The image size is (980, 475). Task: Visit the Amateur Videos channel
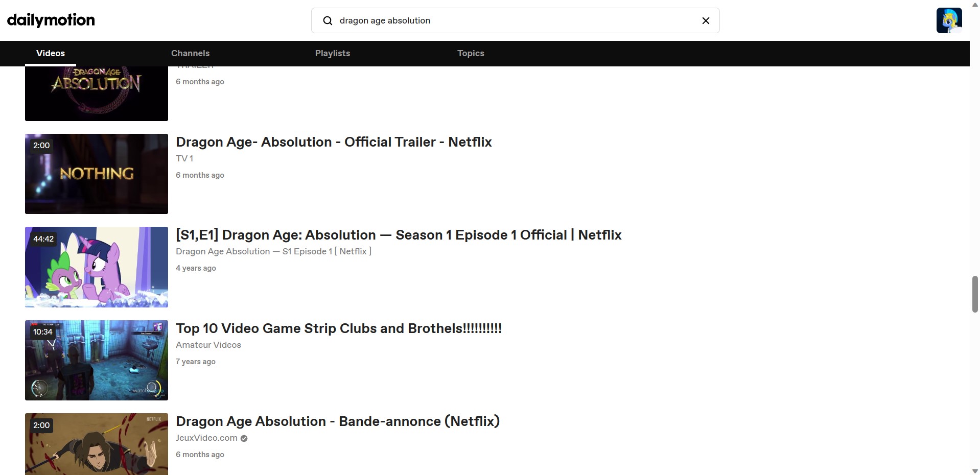coord(208,345)
